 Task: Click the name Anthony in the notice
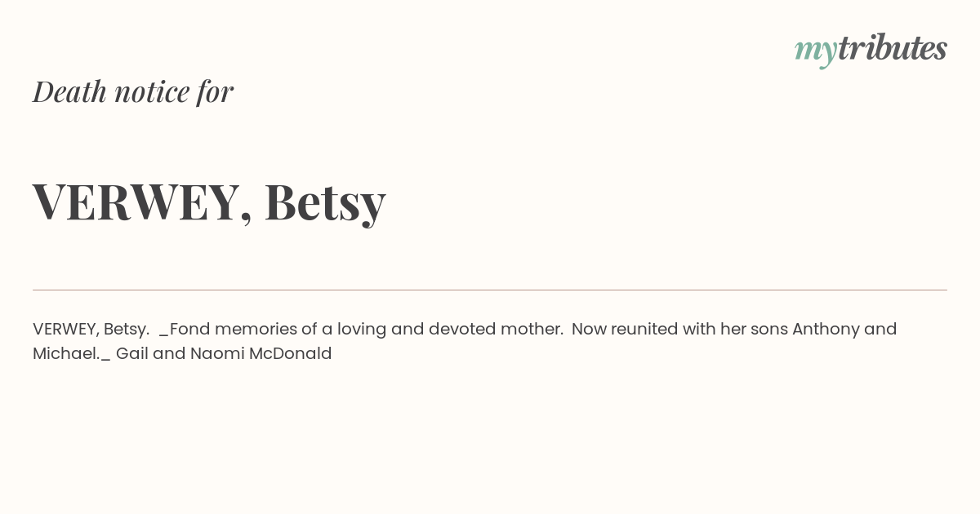[x=826, y=330]
